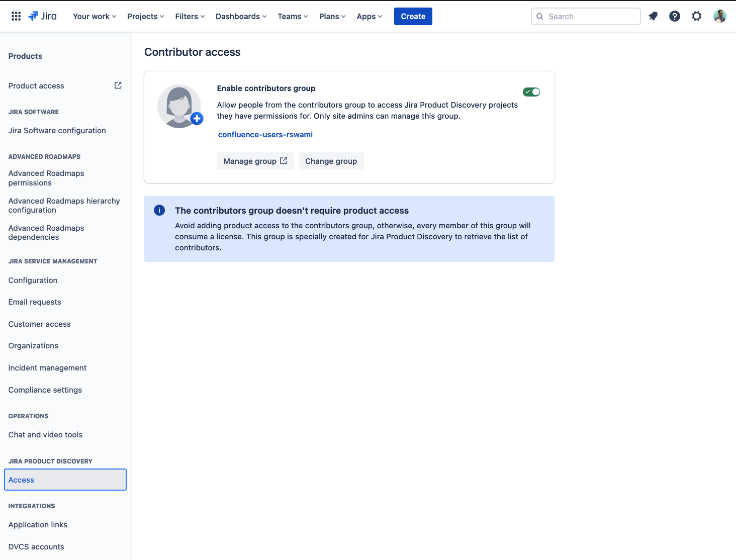Click the Jira logo
The height and width of the screenshot is (560, 736).
coord(42,16)
